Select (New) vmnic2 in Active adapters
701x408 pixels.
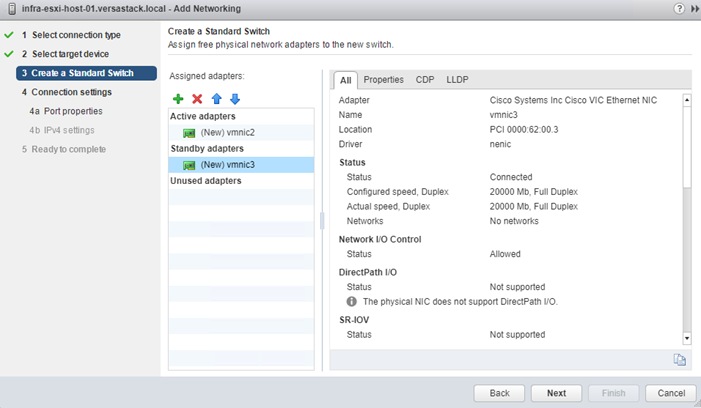241,133
